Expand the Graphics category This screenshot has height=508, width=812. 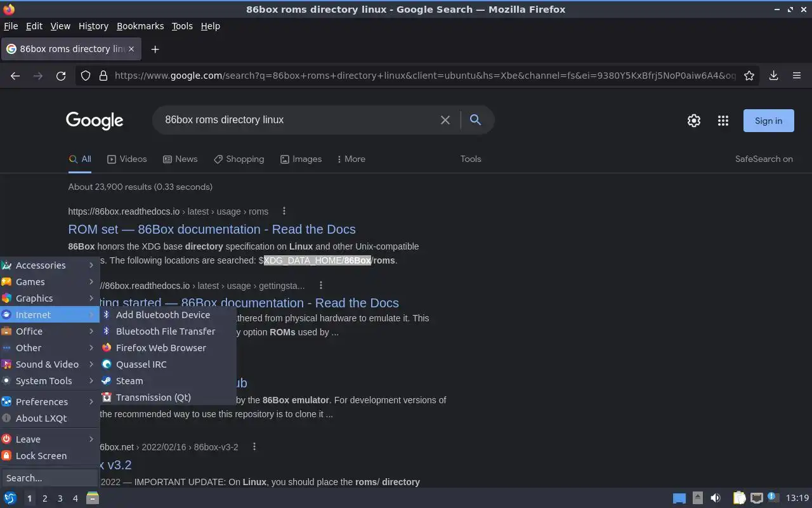coord(49,298)
